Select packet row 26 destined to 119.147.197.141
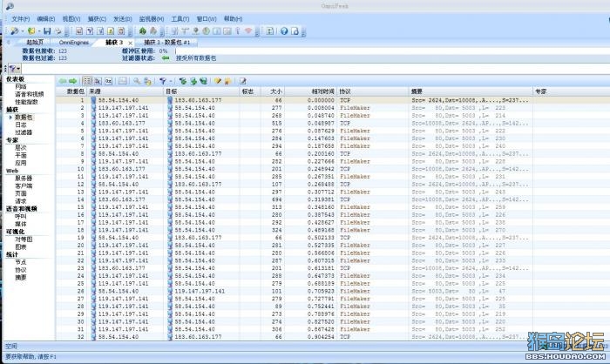Viewport: 610px width, 364px height. [x=332, y=291]
